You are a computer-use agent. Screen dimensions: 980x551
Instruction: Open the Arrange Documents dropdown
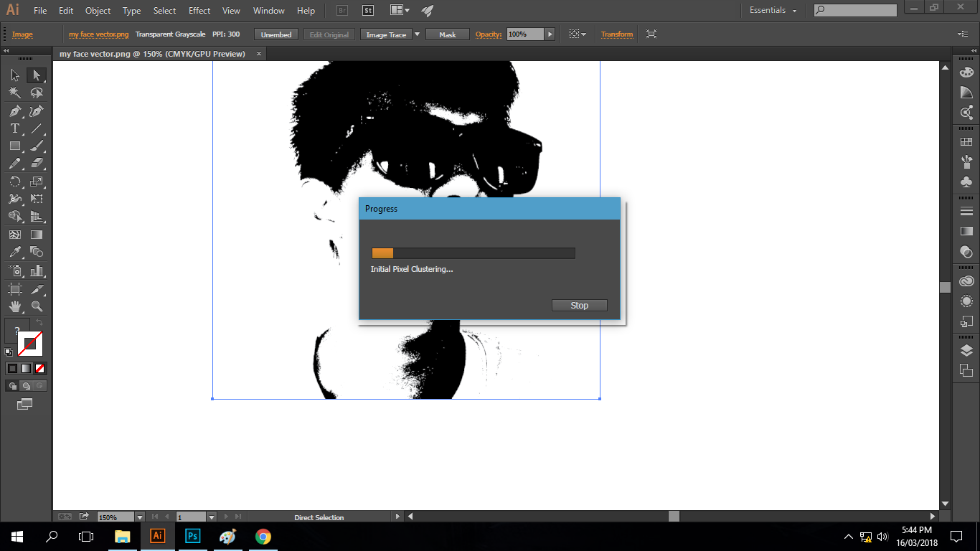tap(400, 10)
